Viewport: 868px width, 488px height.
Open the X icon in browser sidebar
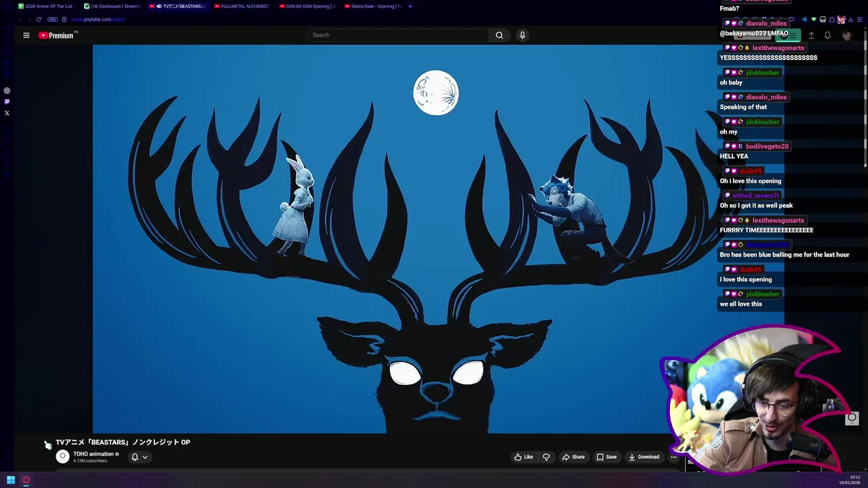7,113
